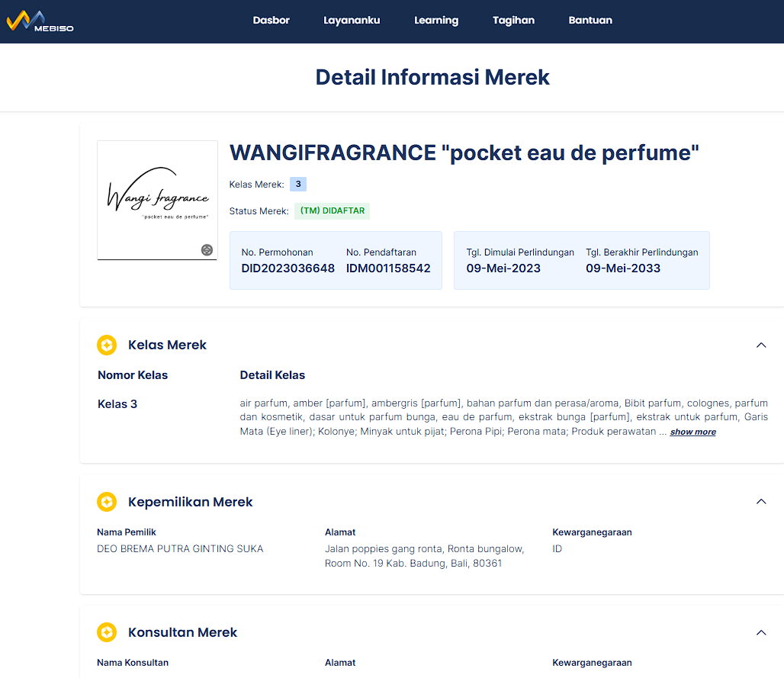Collapse the Kelas Merek section
784x678 pixels.
[x=761, y=345]
